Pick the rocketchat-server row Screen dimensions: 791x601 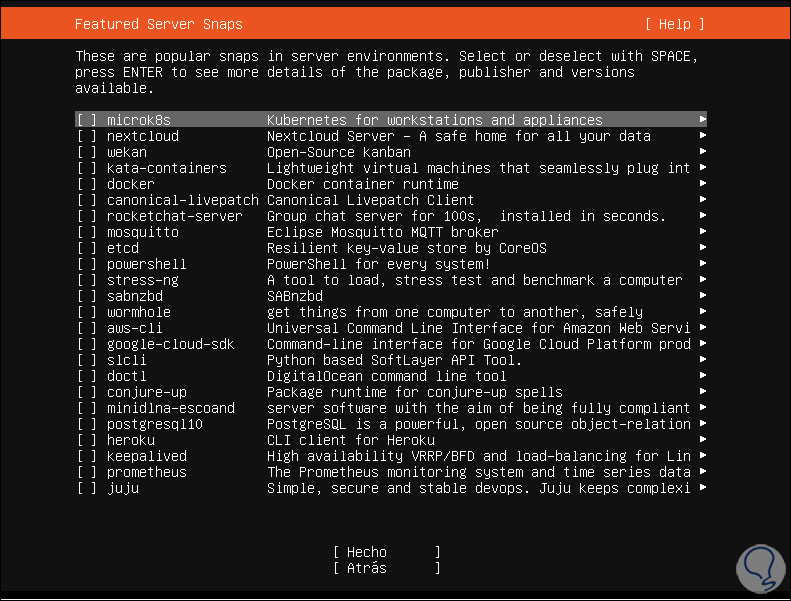175,216
